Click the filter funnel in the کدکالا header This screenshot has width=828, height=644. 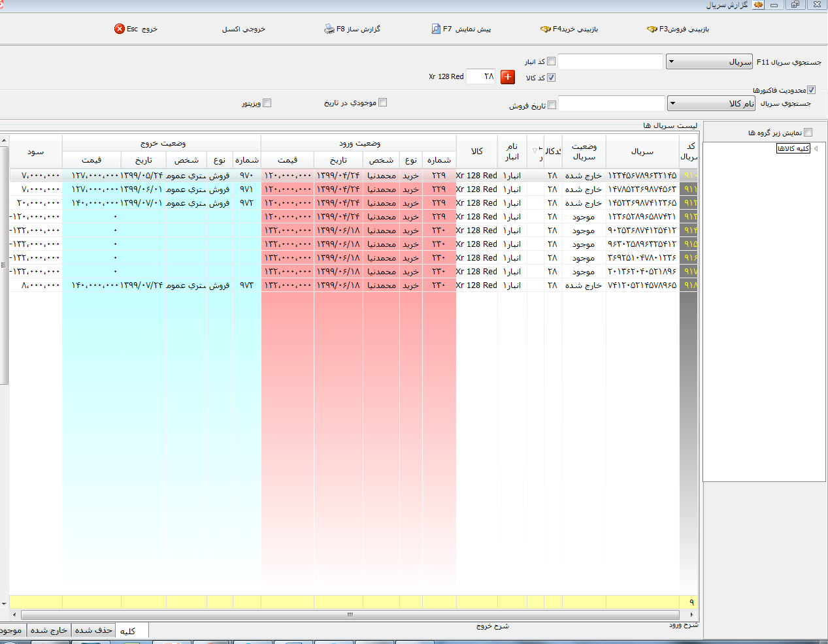[x=535, y=150]
